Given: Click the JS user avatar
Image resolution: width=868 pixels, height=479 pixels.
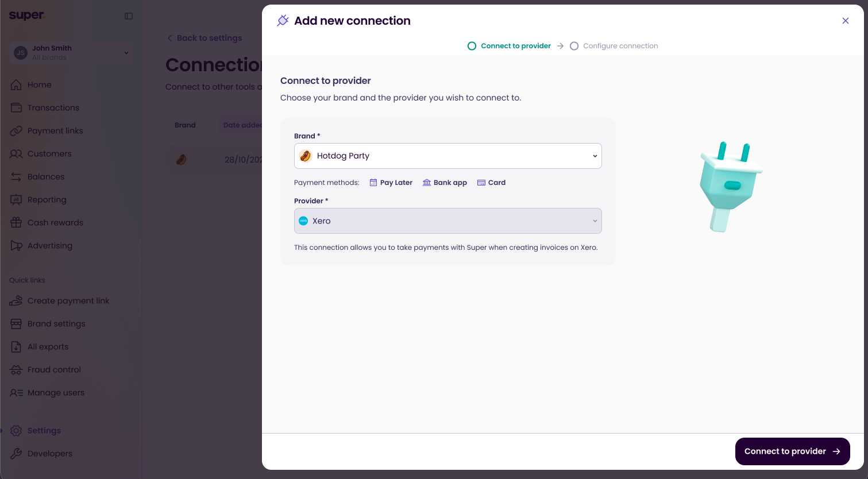Looking at the screenshot, I should pyautogui.click(x=21, y=53).
